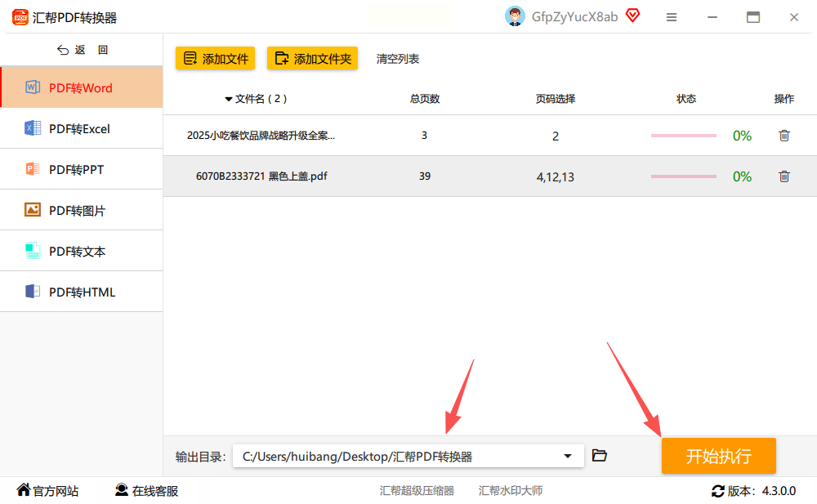The image size is (817, 504).
Task: Open the 汇帮水印大师 link
Action: (510, 490)
